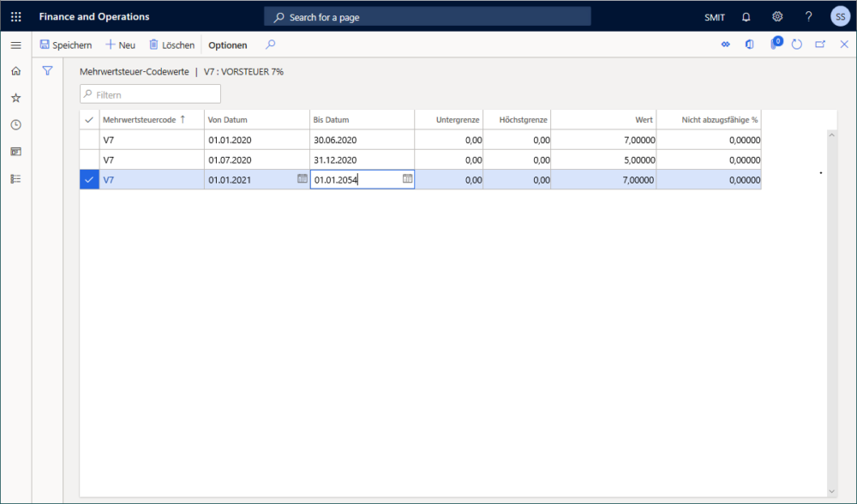Open notifications via the bell icon

click(x=746, y=16)
